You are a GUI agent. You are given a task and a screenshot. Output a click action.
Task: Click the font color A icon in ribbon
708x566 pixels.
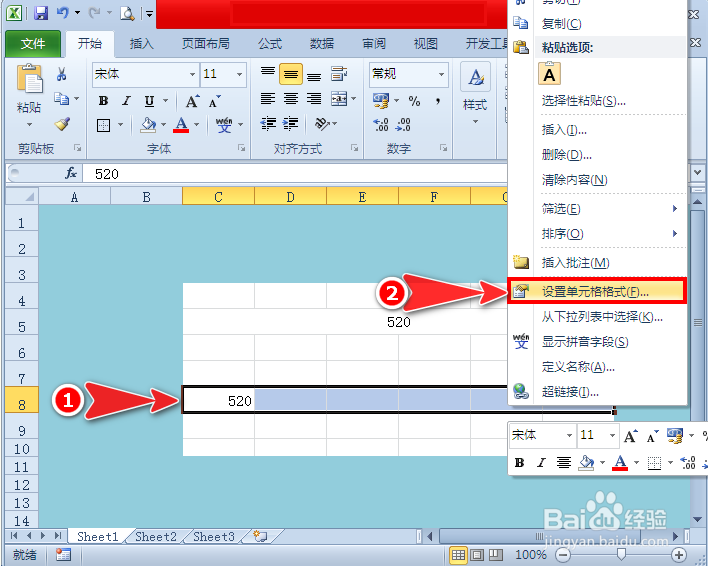pos(181,125)
